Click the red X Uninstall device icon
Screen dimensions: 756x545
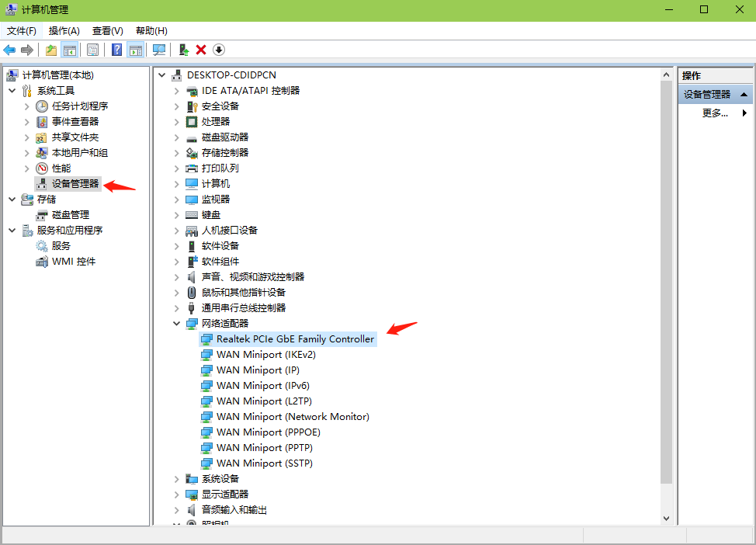[x=201, y=50]
